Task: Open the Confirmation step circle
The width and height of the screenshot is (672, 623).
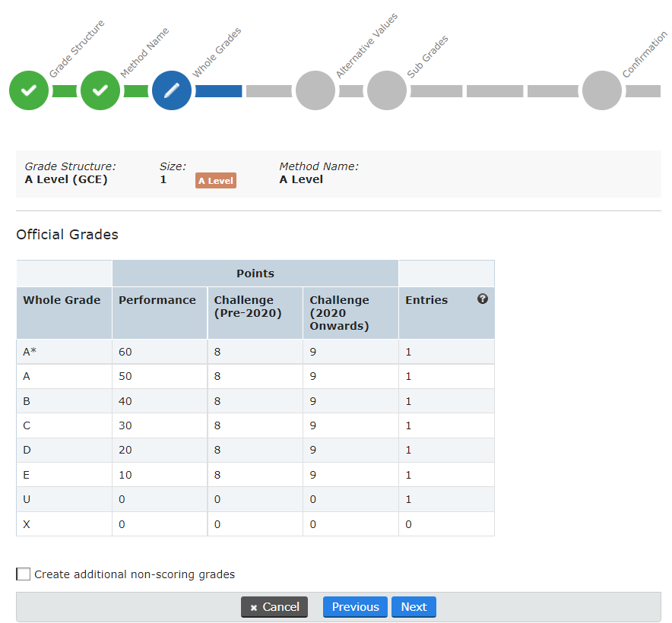Action: tap(602, 90)
